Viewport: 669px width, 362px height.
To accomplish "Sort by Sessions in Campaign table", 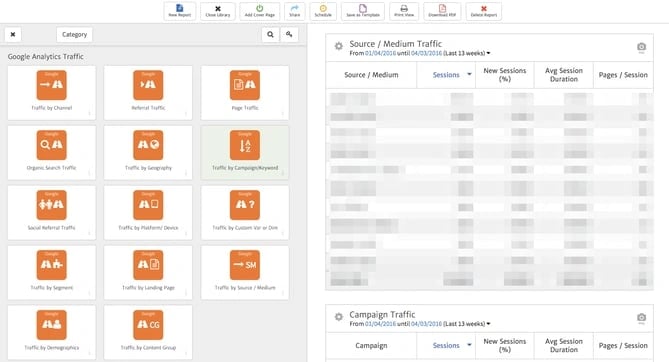I will 446,345.
